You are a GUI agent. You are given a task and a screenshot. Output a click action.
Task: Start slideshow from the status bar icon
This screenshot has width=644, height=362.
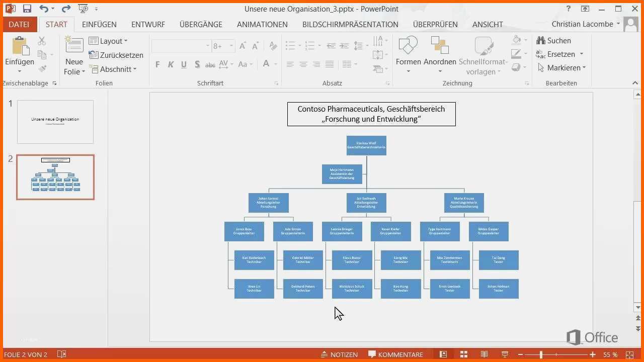505,354
